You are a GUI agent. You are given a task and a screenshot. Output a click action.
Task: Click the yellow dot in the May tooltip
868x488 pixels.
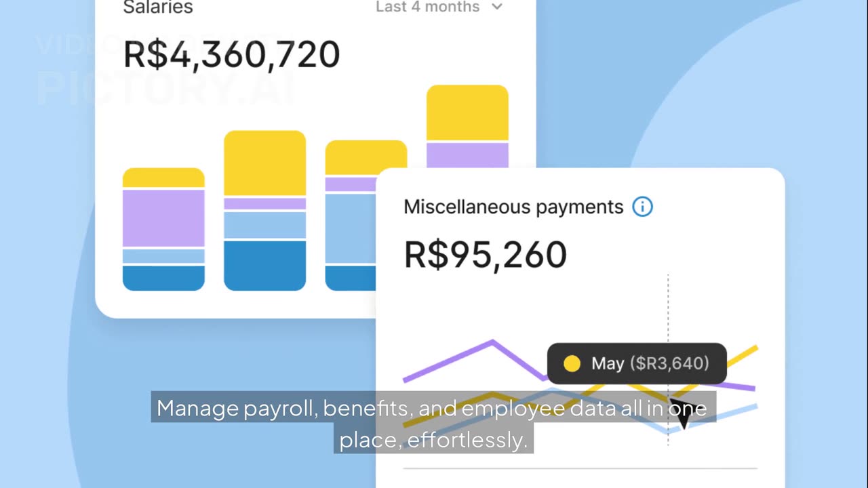click(x=572, y=364)
